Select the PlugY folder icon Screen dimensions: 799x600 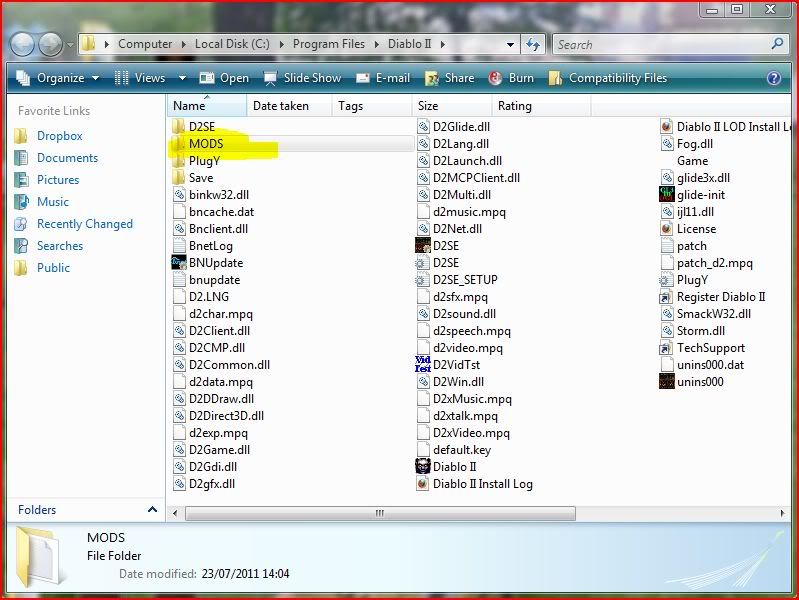[x=178, y=161]
